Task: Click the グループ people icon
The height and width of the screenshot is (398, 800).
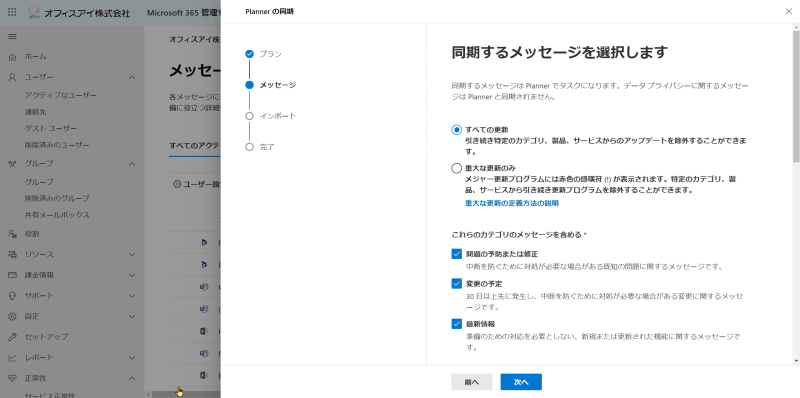Action: pos(12,164)
